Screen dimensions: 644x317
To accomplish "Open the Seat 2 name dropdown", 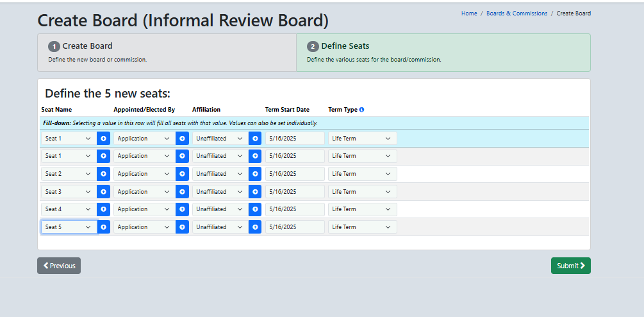I will 69,174.
